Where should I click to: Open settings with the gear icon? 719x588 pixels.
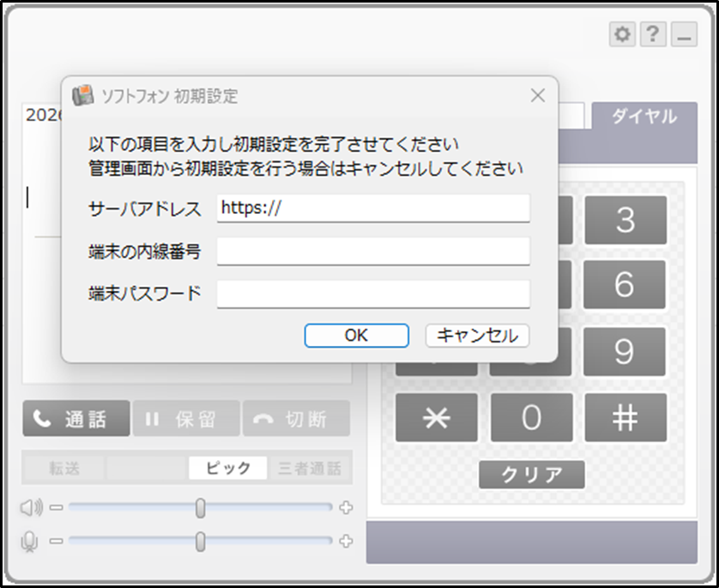(x=623, y=34)
